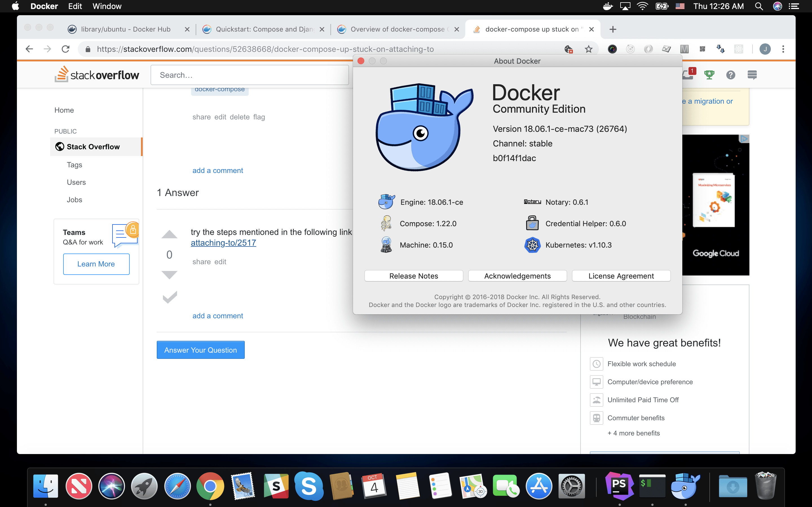Upvote the answer with the up arrow

click(x=169, y=235)
